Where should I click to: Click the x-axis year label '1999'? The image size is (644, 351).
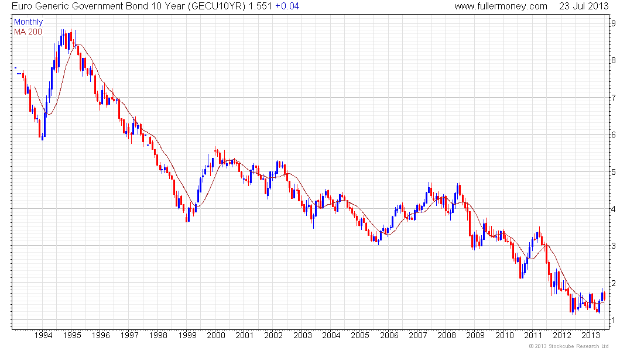(187, 335)
